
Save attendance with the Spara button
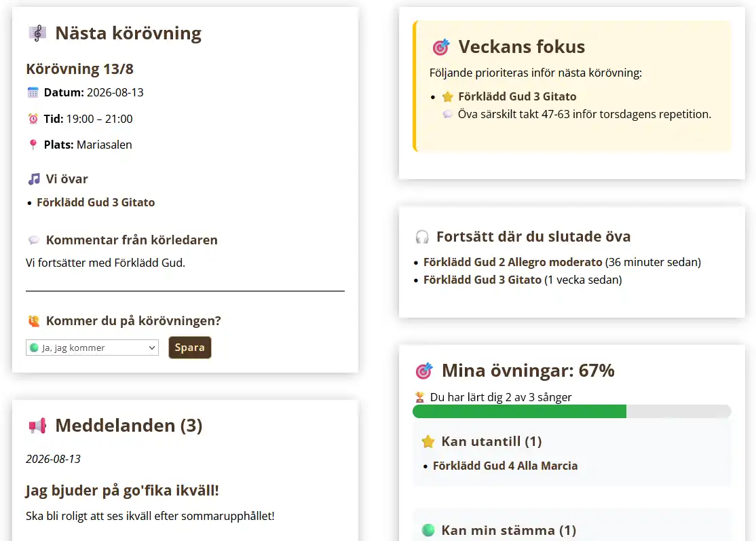190,348
